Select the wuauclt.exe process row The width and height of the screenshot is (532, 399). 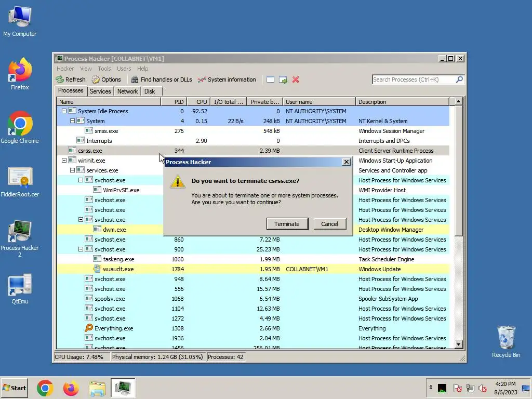point(253,269)
